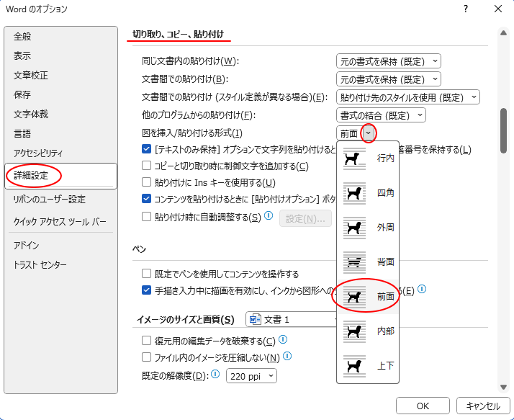The height and width of the screenshot is (420, 514).
Task: Toggle 手描き入力中に描画を有効 checkbox
Action: pyautogui.click(x=146, y=290)
